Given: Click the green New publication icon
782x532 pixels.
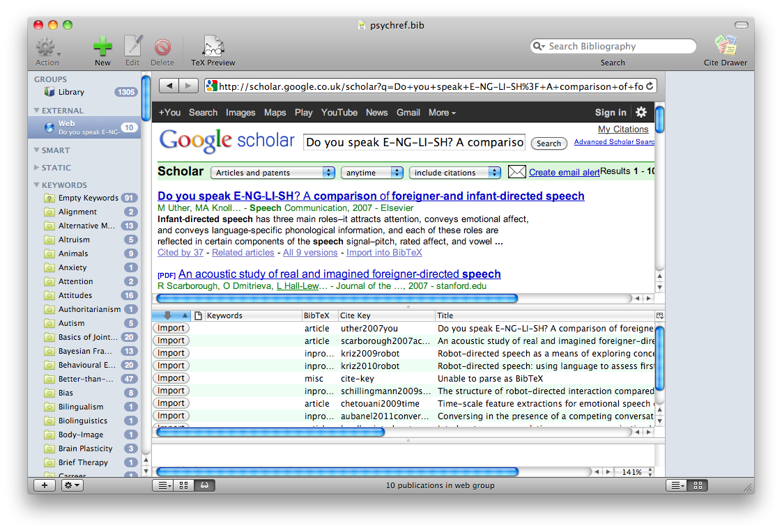Looking at the screenshot, I should (102, 47).
